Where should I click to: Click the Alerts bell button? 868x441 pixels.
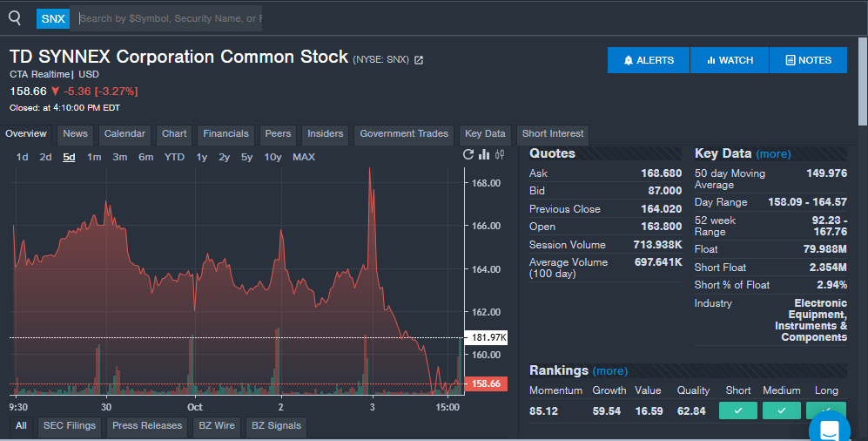tap(649, 60)
